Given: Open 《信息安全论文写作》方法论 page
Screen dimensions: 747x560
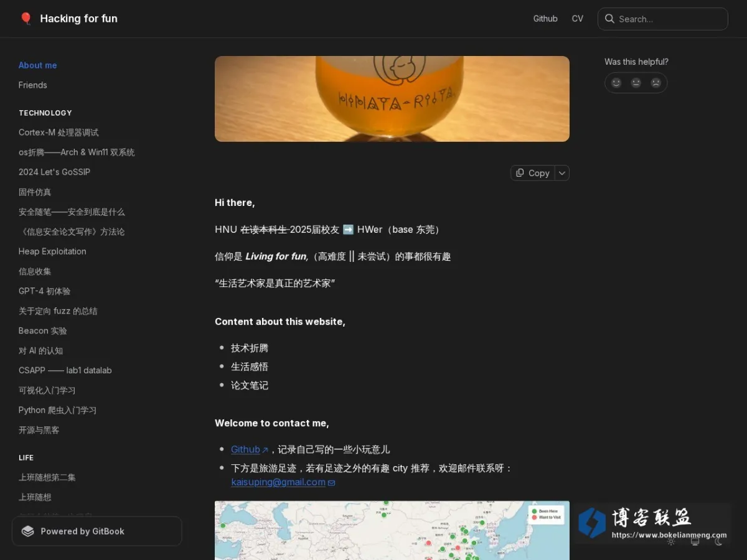Looking at the screenshot, I should (72, 232).
